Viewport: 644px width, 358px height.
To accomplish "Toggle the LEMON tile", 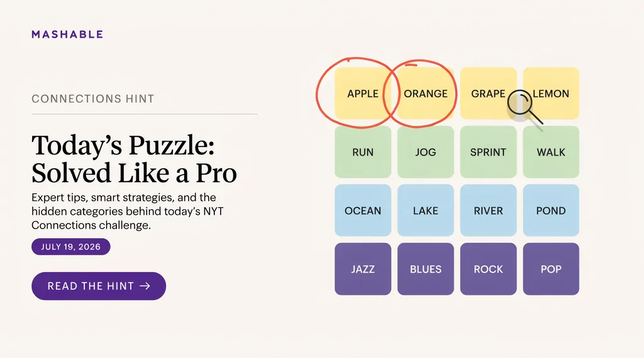I will click(551, 94).
